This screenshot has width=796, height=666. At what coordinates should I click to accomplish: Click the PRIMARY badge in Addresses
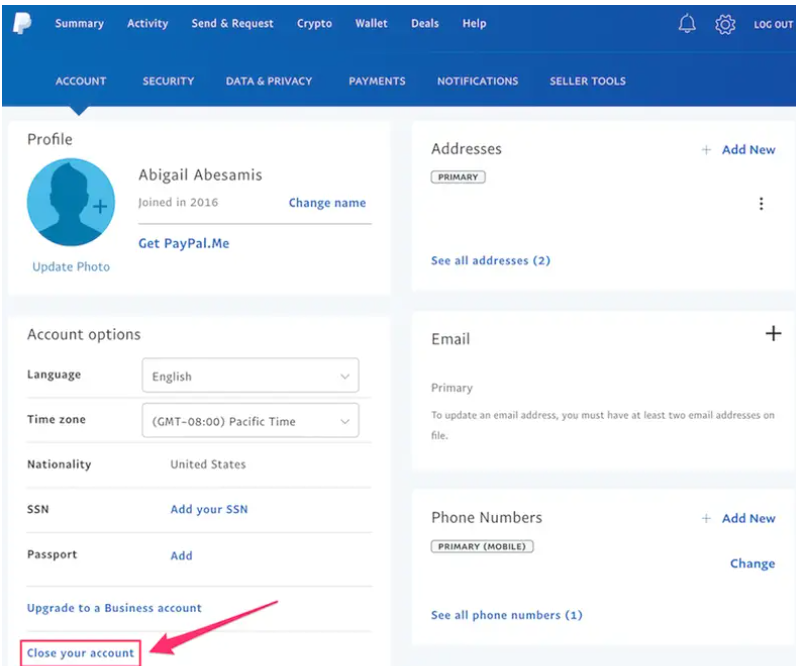pyautogui.click(x=458, y=177)
